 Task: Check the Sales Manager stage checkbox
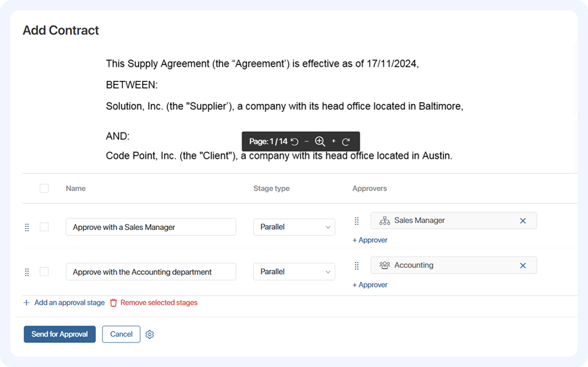pos(44,227)
